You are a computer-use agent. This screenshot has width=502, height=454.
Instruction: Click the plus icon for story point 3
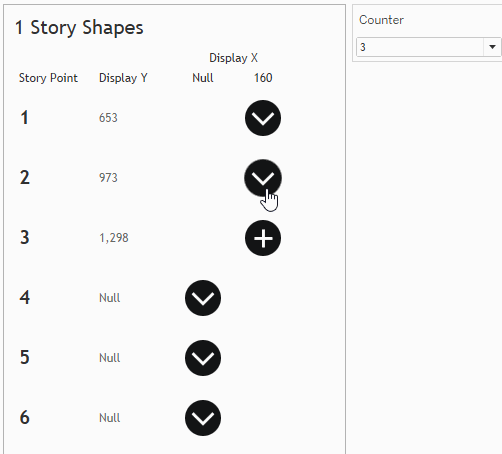pos(263,238)
